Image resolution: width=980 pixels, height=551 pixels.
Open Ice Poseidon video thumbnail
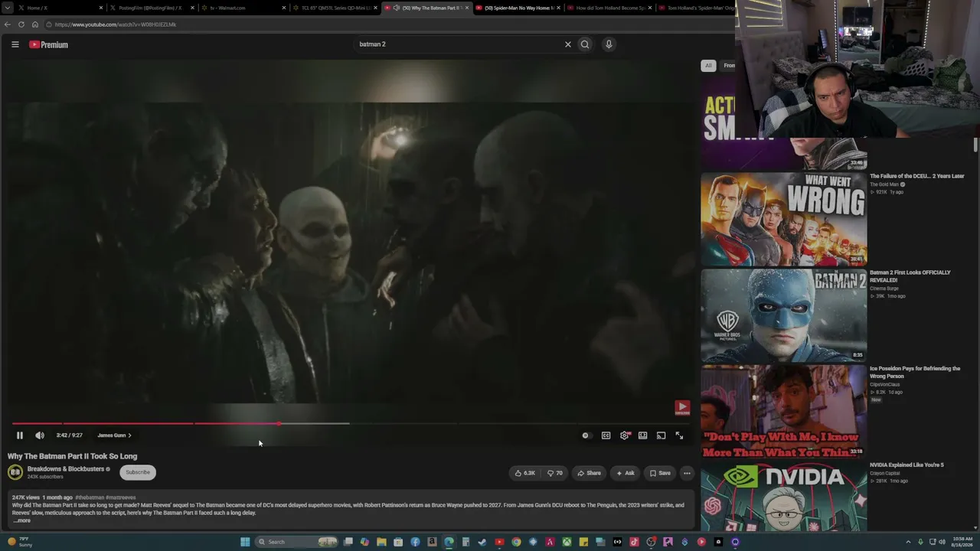[x=784, y=411]
